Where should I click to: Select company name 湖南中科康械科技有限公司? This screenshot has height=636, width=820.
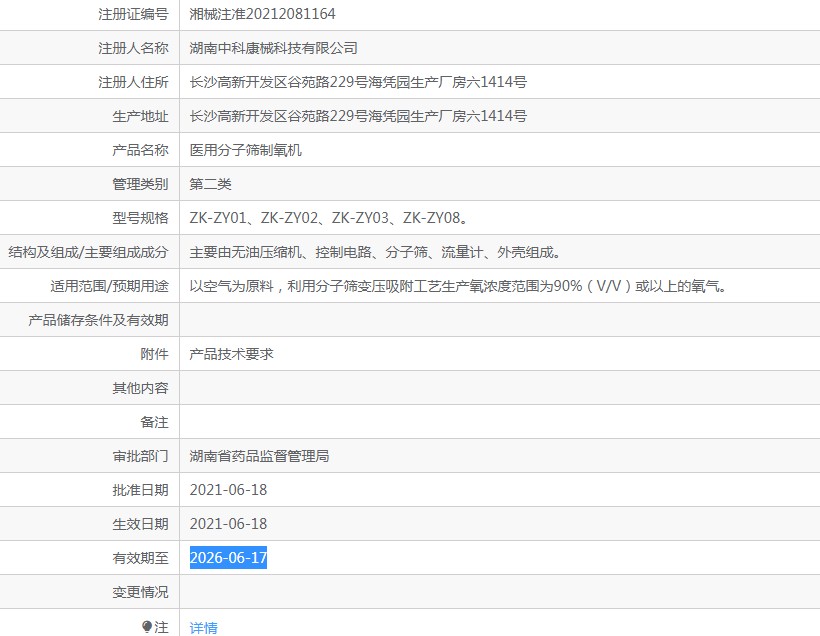coord(274,48)
